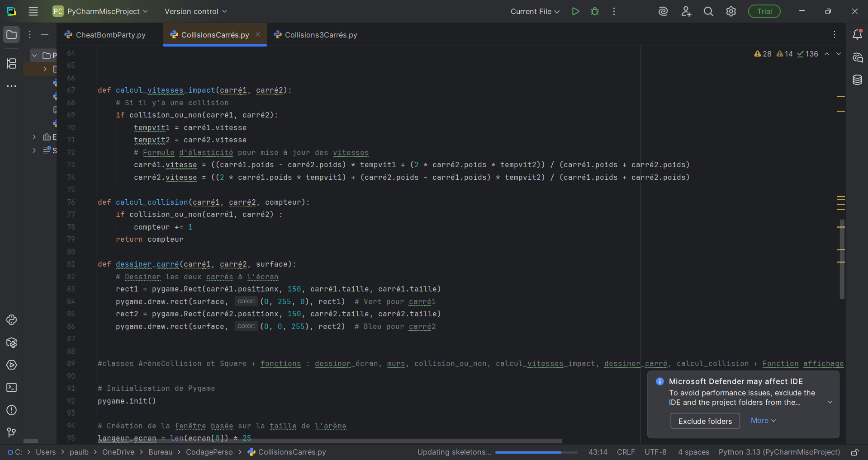
Task: Go to previous highlighted error arrow
Action: pyautogui.click(x=827, y=54)
